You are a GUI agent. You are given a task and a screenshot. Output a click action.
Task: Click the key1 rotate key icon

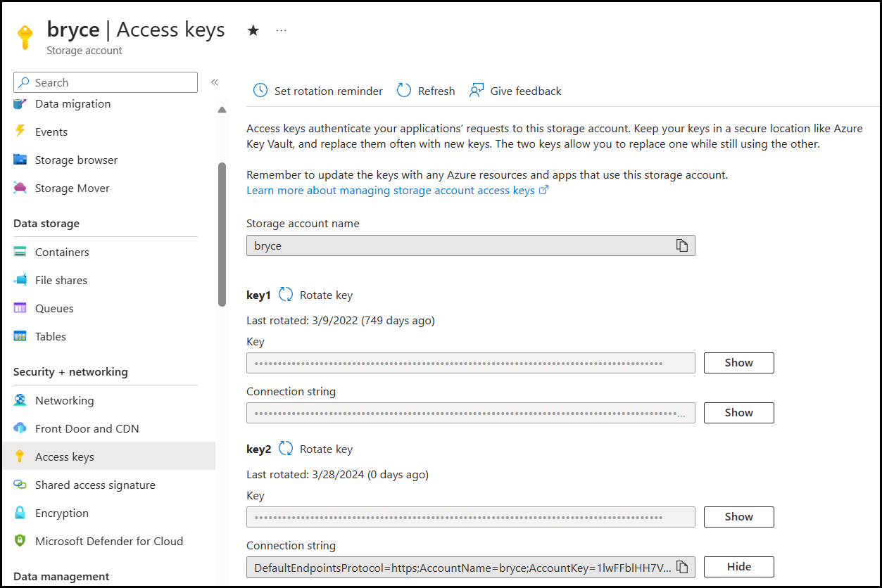pos(286,295)
